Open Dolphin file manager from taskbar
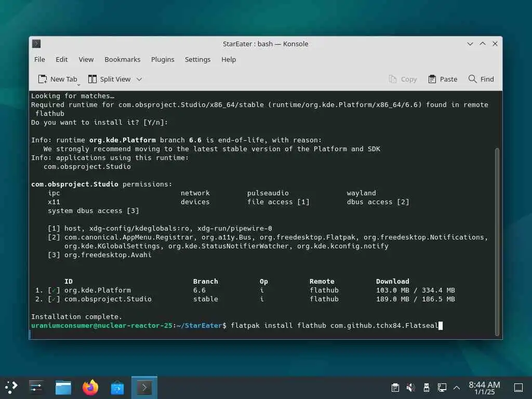This screenshot has height=399, width=532. coord(63,388)
